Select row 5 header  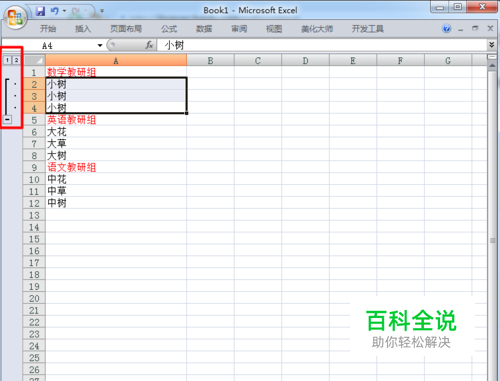[34, 120]
